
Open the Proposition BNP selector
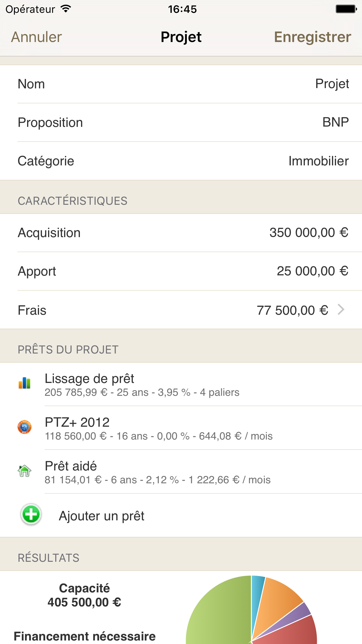tap(335, 122)
